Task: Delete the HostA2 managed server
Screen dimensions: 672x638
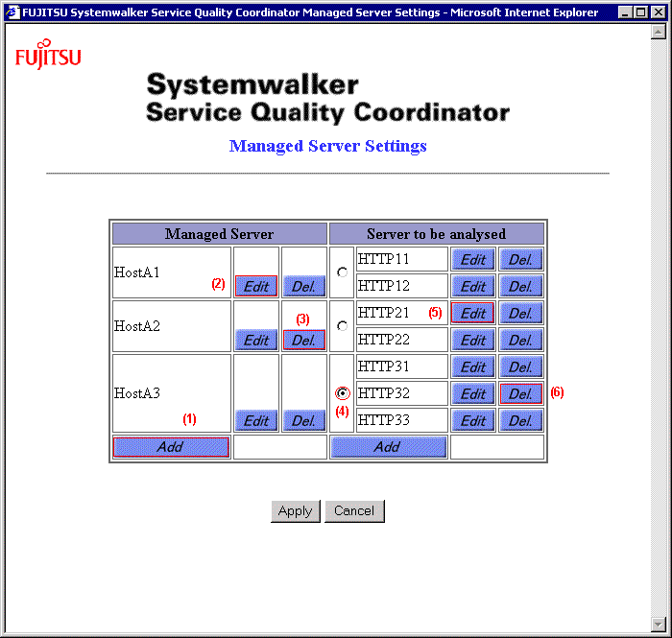Action: [304, 340]
